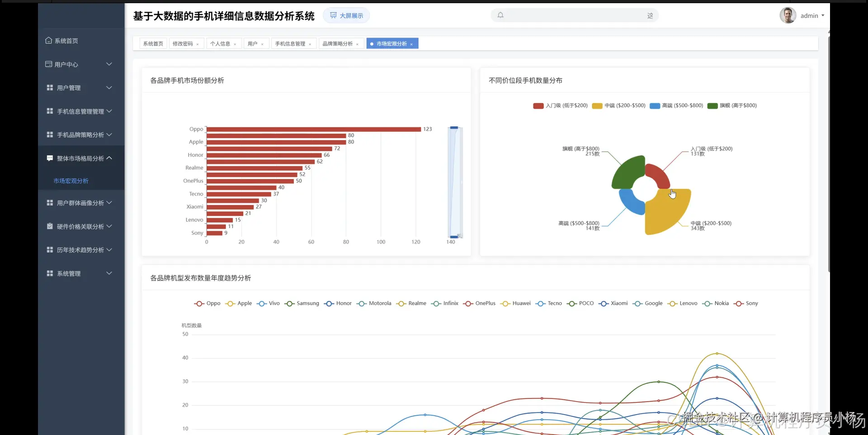The height and width of the screenshot is (435, 868).
Task: Open admin account dropdown arrow
Action: pos(823,16)
